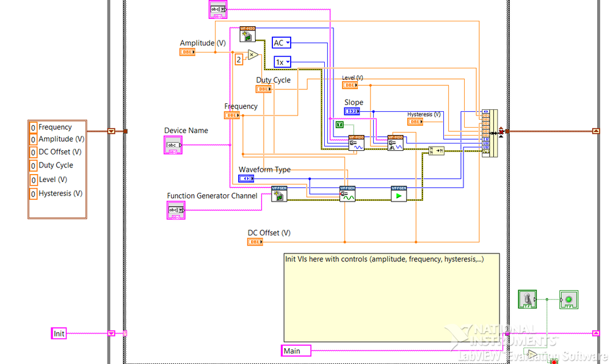The height and width of the screenshot is (364, 610).
Task: Click the 'Slope' label
Action: (354, 102)
